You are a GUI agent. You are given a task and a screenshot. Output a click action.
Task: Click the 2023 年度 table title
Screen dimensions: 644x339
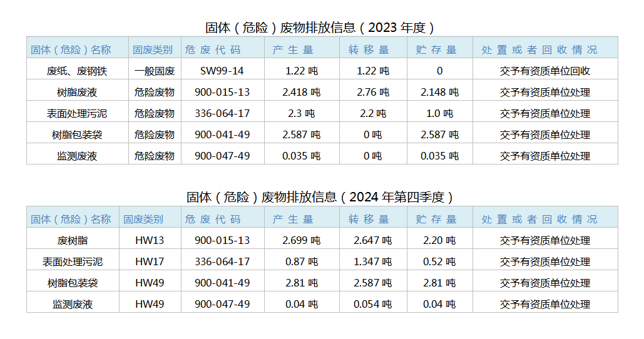point(320,28)
